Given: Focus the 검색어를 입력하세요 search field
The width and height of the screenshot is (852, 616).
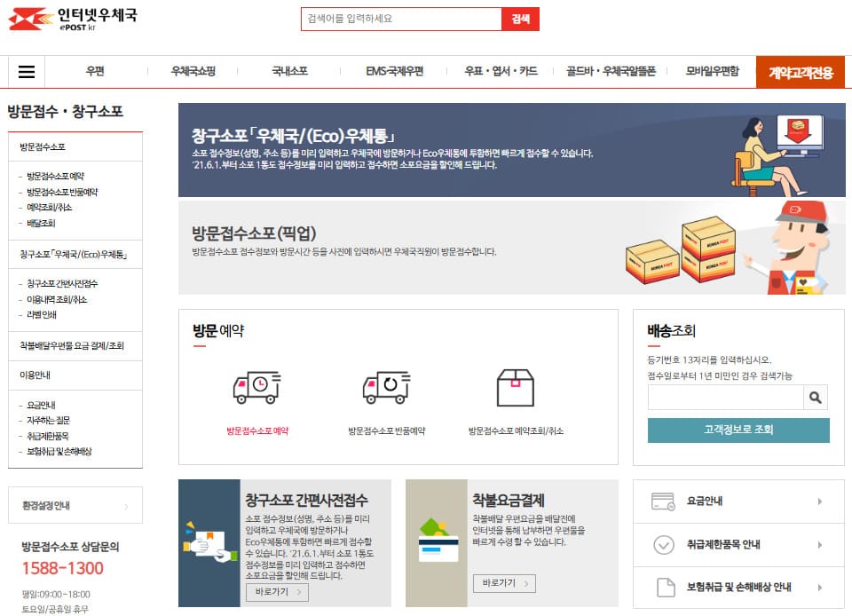Looking at the screenshot, I should [401, 19].
